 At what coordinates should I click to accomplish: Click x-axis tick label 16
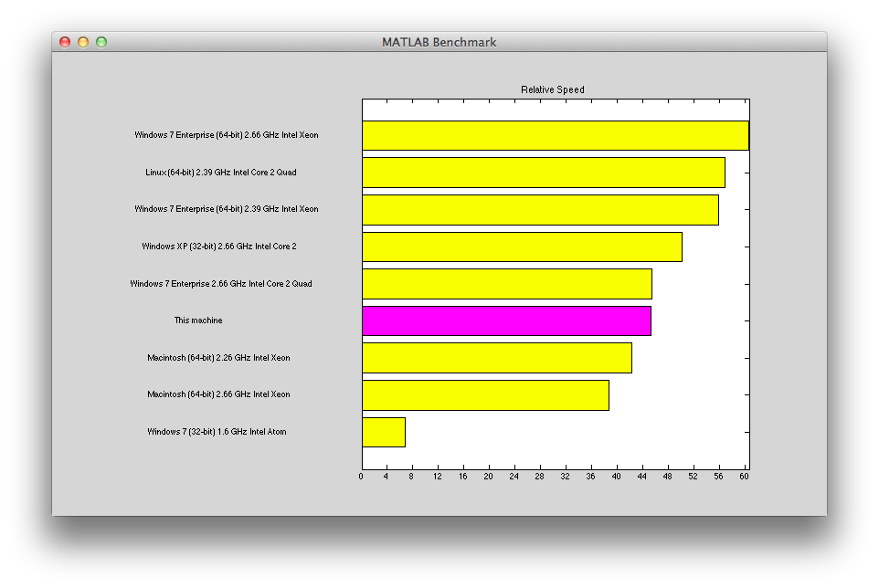tap(463, 477)
